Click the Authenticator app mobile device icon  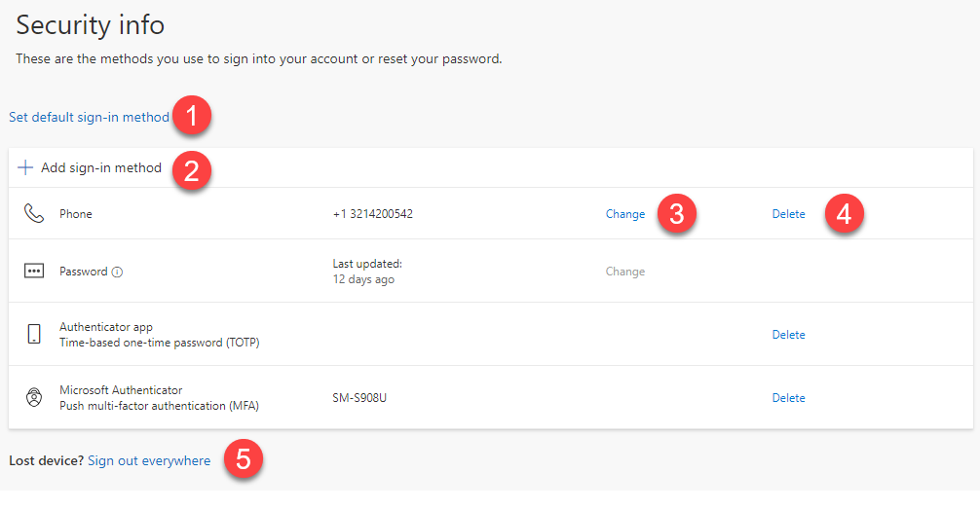coord(34,334)
